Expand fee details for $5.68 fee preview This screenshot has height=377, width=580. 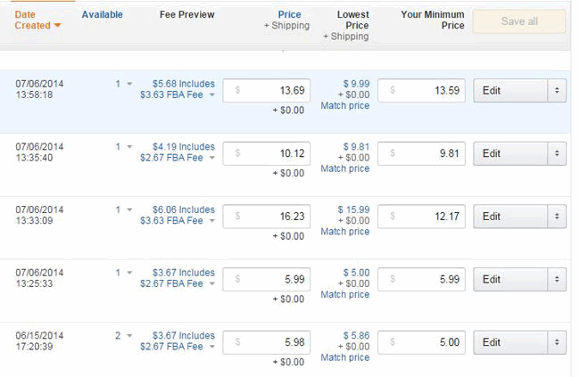212,95
